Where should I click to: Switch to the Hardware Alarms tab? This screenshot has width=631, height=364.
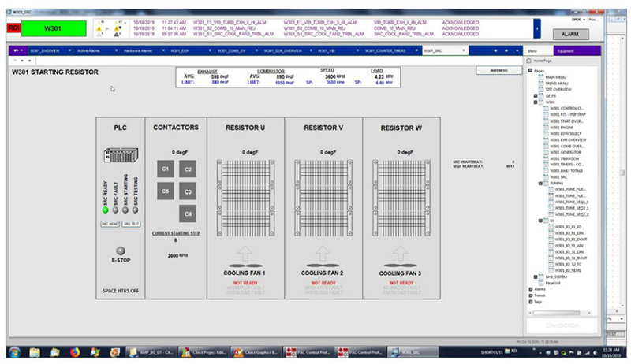tap(137, 50)
